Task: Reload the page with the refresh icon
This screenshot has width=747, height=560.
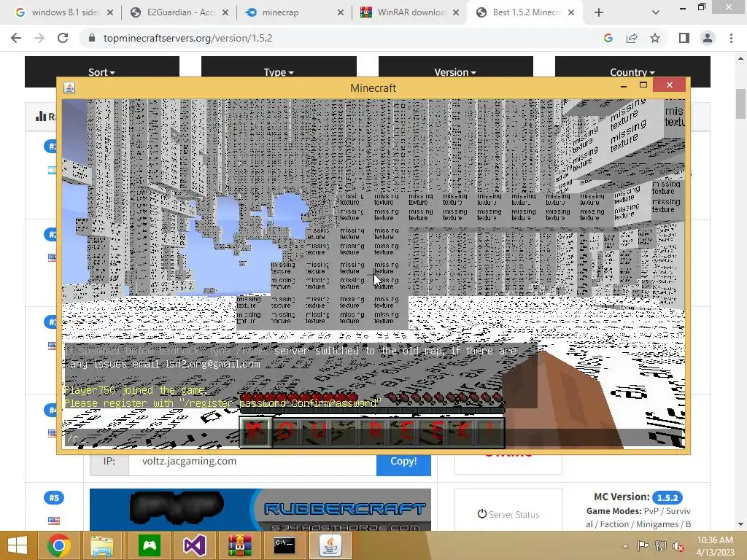Action: [x=63, y=38]
